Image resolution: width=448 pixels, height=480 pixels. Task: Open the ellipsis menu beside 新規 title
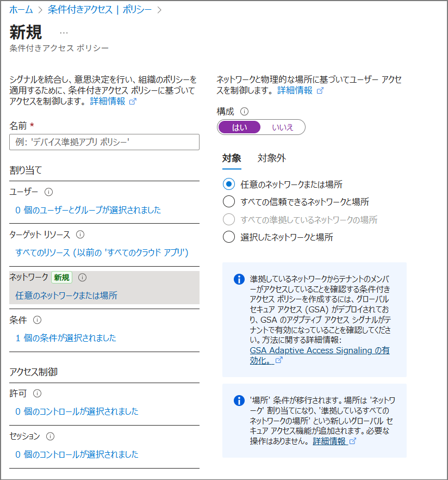pos(64,33)
